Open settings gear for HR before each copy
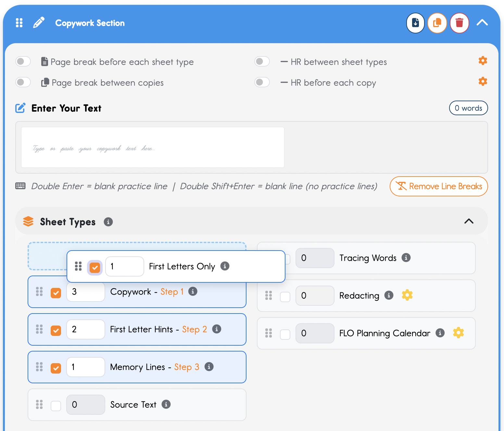Image resolution: width=504 pixels, height=431 pixels. pyautogui.click(x=483, y=81)
